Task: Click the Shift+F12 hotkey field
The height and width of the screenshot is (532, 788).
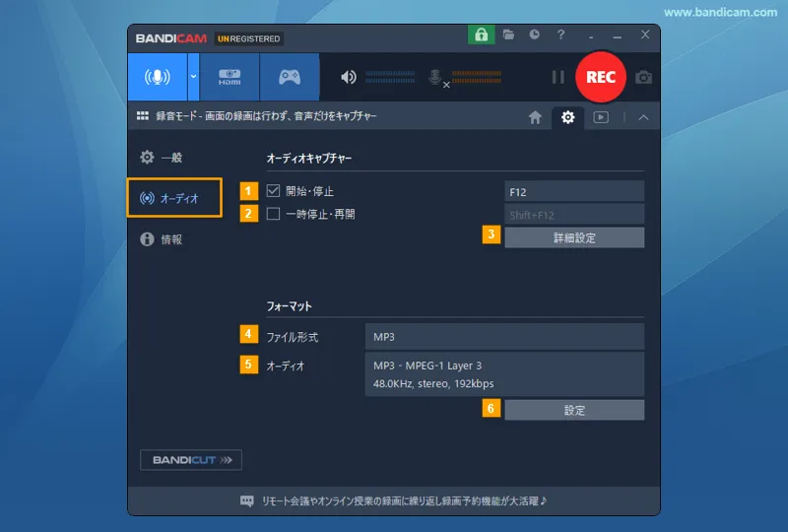Action: coord(574,215)
